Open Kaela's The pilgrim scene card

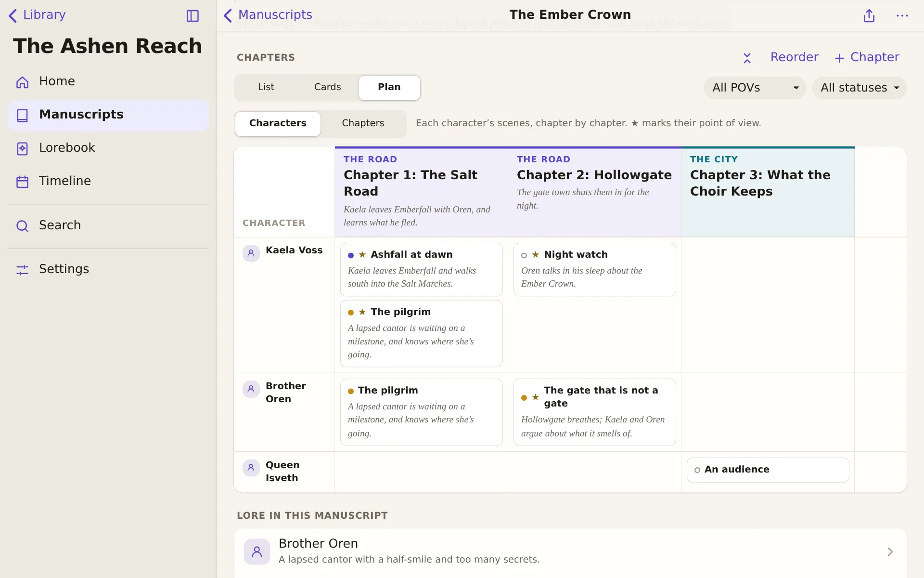tap(422, 333)
